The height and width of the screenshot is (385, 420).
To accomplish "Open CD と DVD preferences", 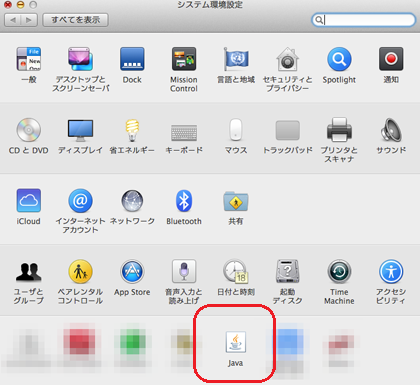I will 29,130.
